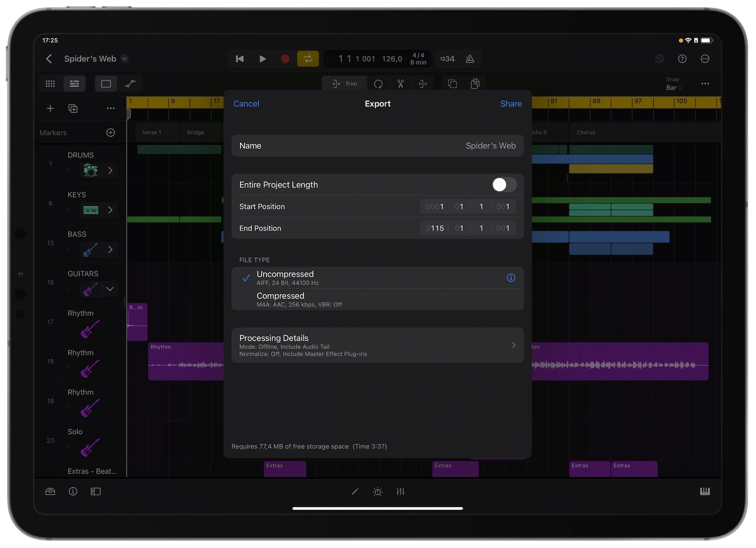Viewport: 756px width, 548px height.
Task: Open info for Uncompressed file type
Action: coord(511,278)
